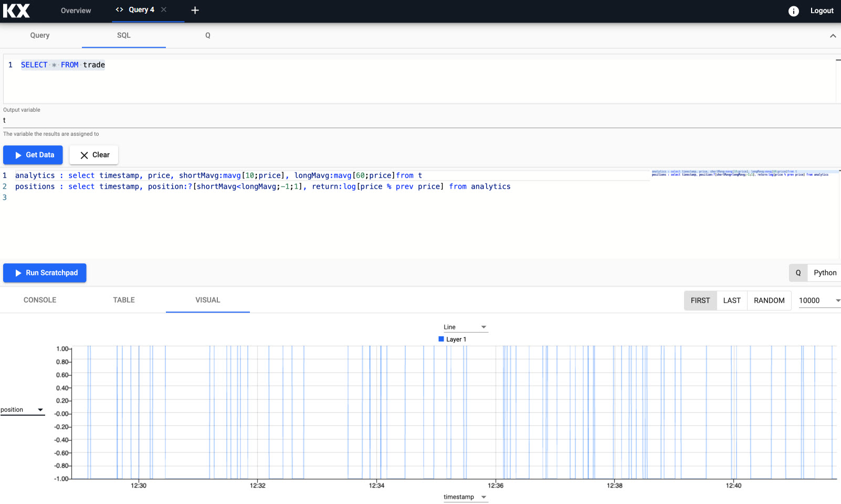
Task: Click the scratchpad line 1 analytics code
Action: coord(218,176)
